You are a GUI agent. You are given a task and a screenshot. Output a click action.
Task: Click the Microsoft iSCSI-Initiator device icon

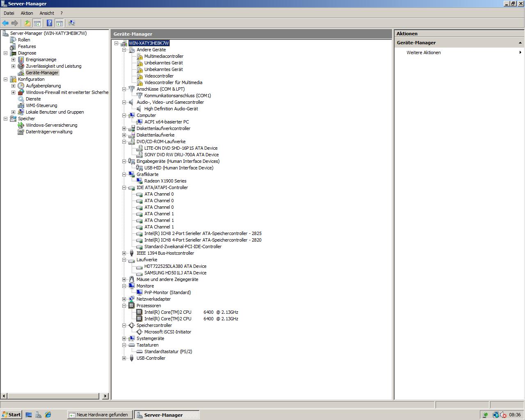click(139, 332)
